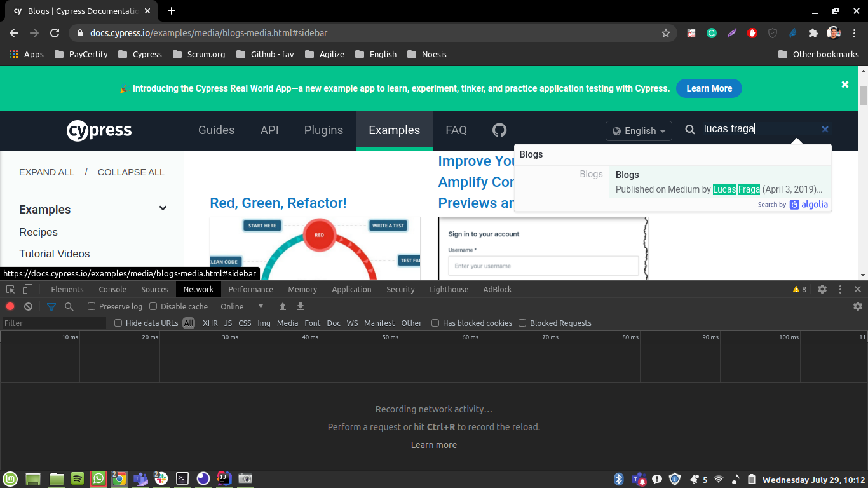Import a HAR file using the upload arrow
The height and width of the screenshot is (488, 868).
283,306
